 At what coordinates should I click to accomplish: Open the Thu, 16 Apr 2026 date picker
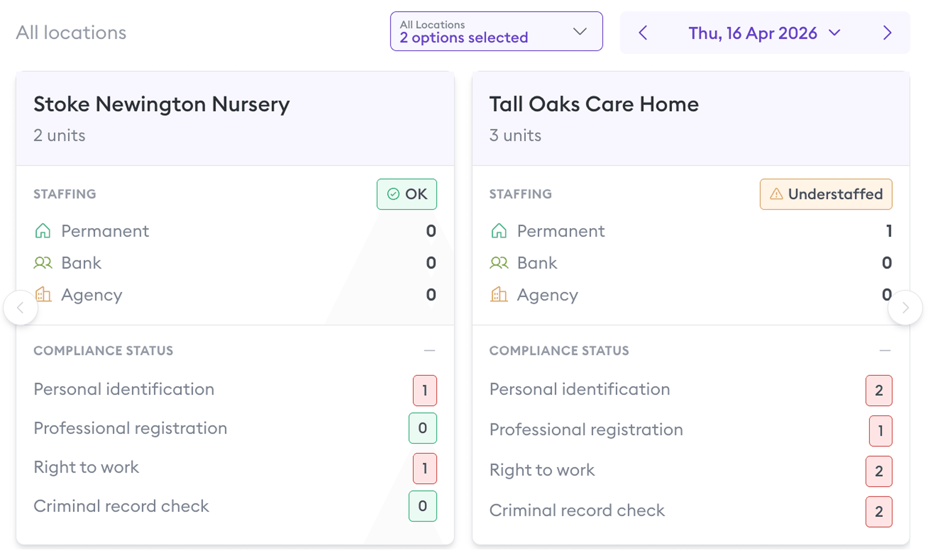[x=764, y=33]
